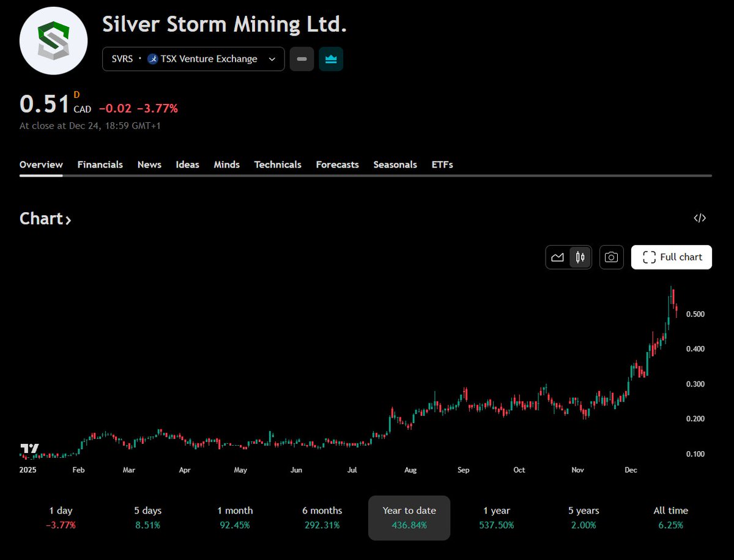Switch to area chart style

pos(557,257)
